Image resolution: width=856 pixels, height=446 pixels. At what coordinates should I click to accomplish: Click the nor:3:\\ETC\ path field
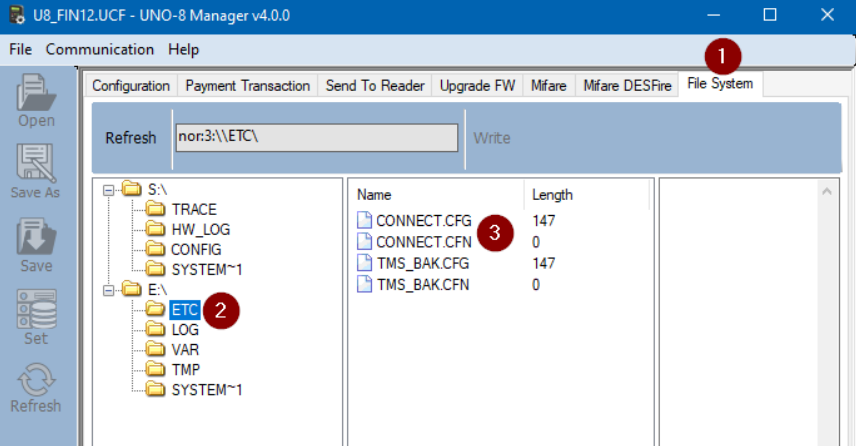[317, 138]
